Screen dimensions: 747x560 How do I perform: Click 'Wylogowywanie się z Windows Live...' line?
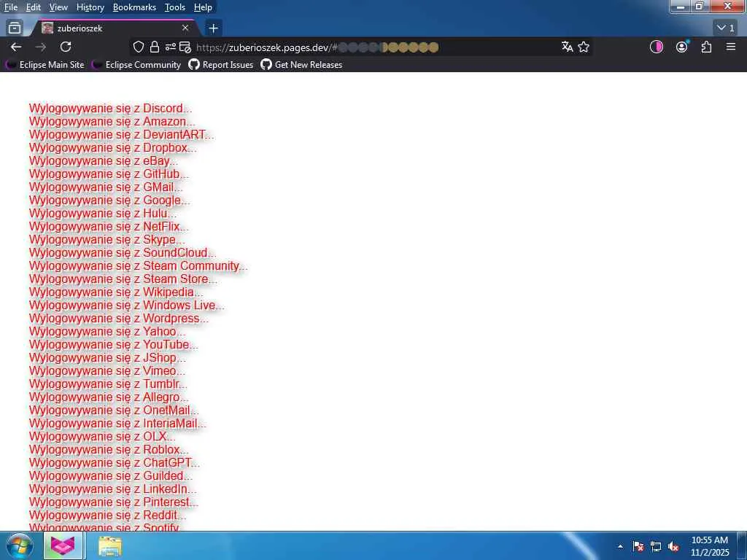coord(126,305)
